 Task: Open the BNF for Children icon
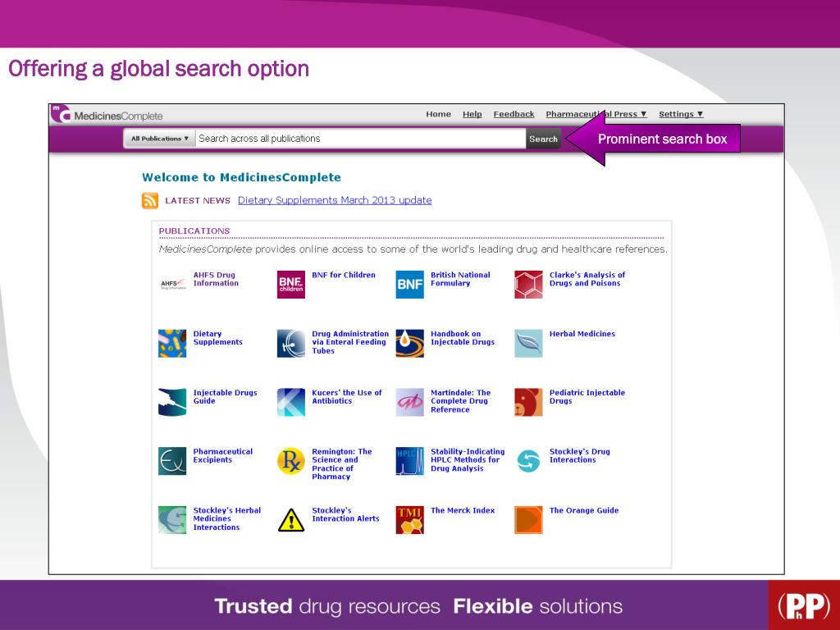tap(291, 284)
